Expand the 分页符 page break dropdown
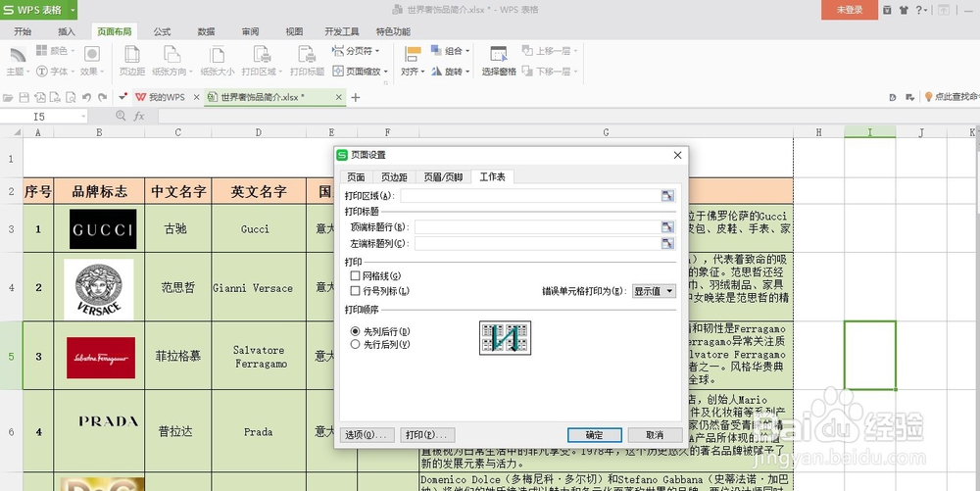This screenshot has height=491, width=980. [x=377, y=51]
